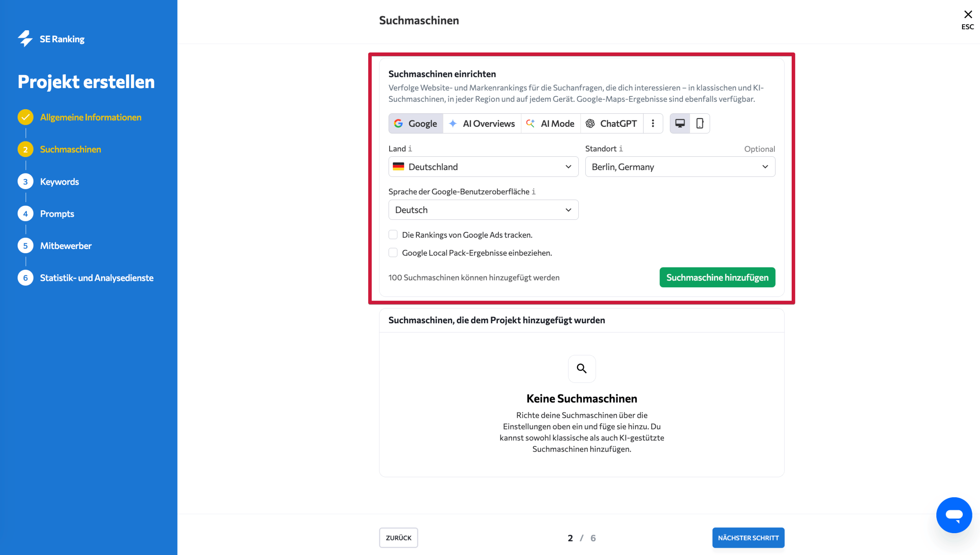
Task: Click the step 2 circle icon
Action: [25, 149]
